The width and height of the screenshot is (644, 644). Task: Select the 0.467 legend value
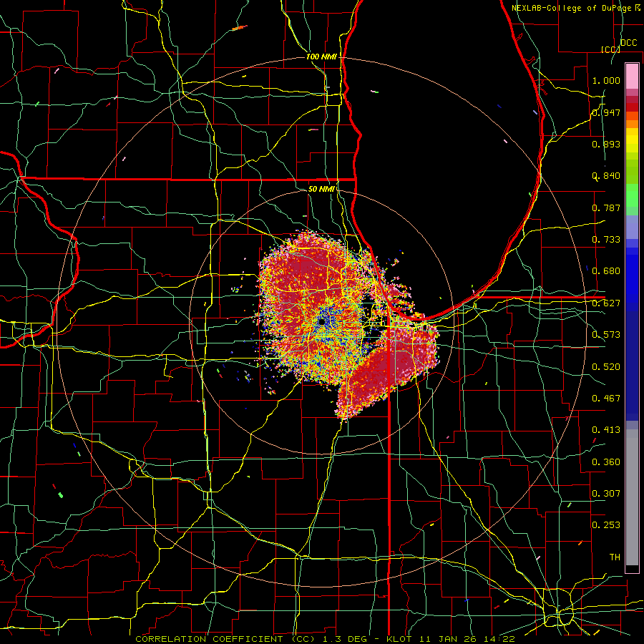pyautogui.click(x=606, y=399)
